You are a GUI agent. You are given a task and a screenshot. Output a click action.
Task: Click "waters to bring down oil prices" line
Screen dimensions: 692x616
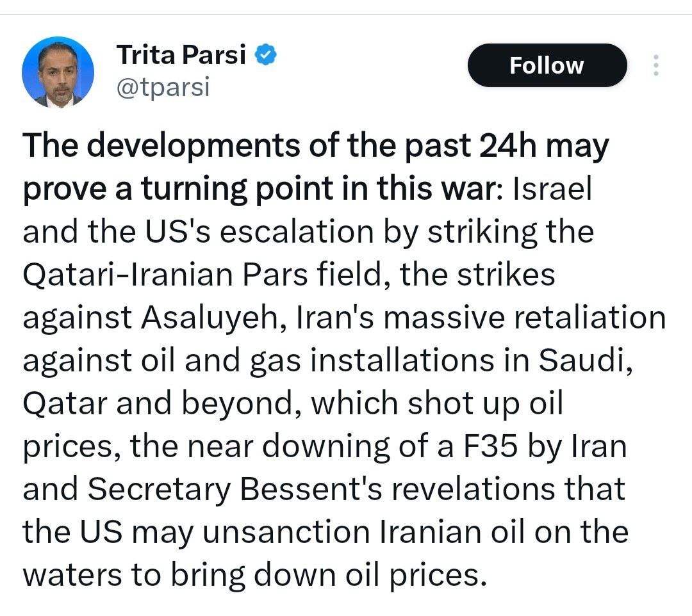(x=251, y=575)
